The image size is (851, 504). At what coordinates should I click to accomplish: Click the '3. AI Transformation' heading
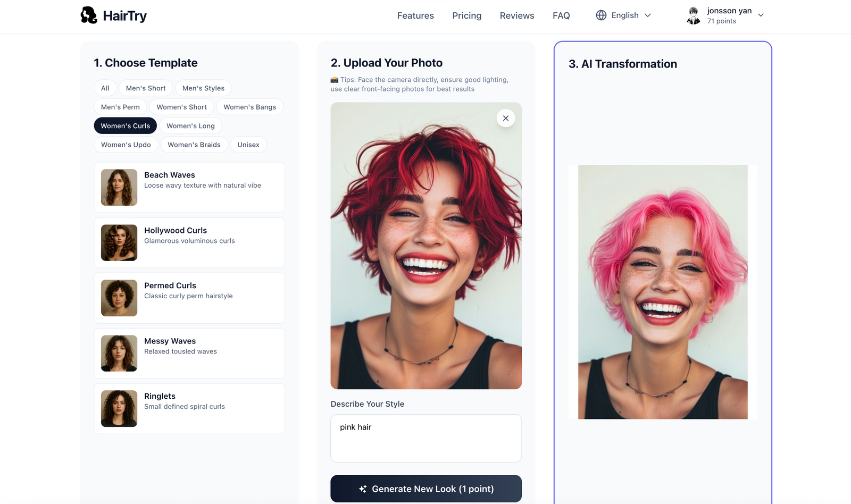623,64
